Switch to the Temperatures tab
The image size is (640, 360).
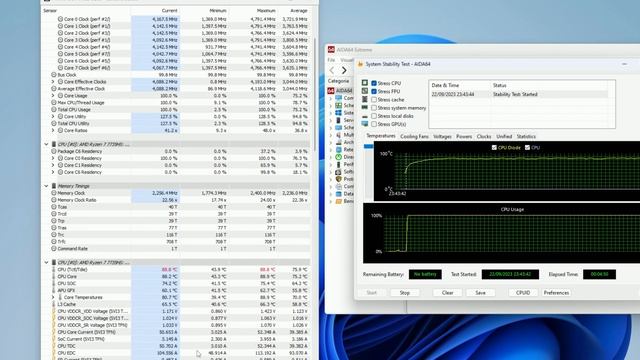pos(380,136)
